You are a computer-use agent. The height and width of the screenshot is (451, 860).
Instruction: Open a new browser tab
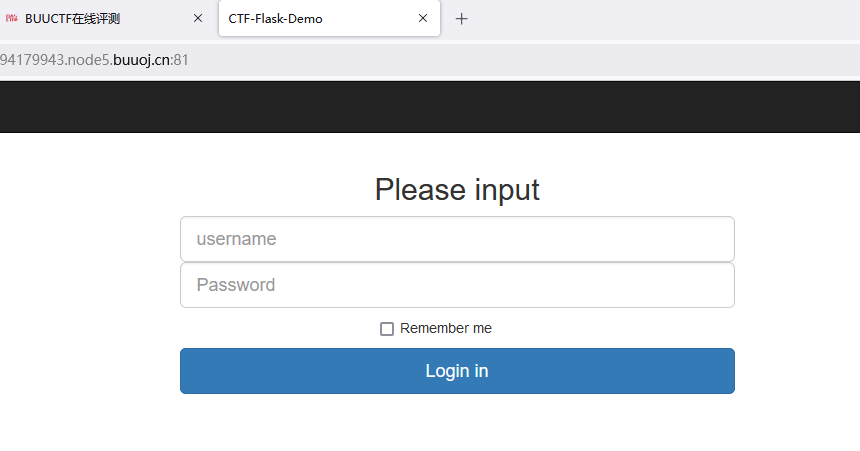[461, 18]
